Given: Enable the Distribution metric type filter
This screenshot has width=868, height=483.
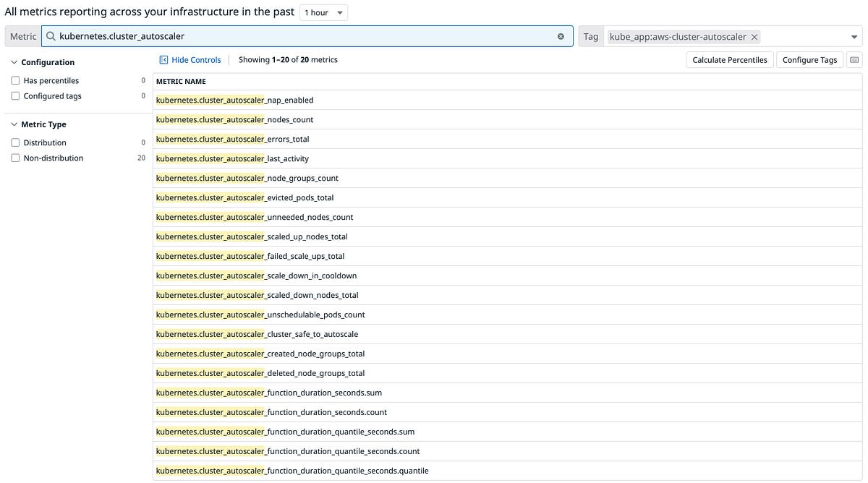Looking at the screenshot, I should 15,142.
